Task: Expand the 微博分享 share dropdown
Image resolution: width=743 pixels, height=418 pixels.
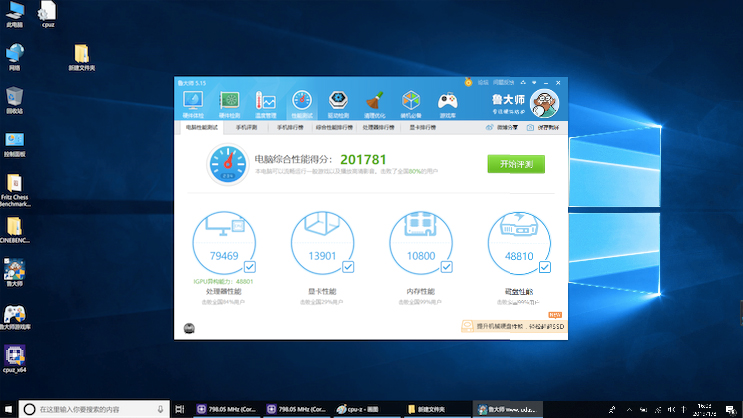Action: [x=502, y=127]
